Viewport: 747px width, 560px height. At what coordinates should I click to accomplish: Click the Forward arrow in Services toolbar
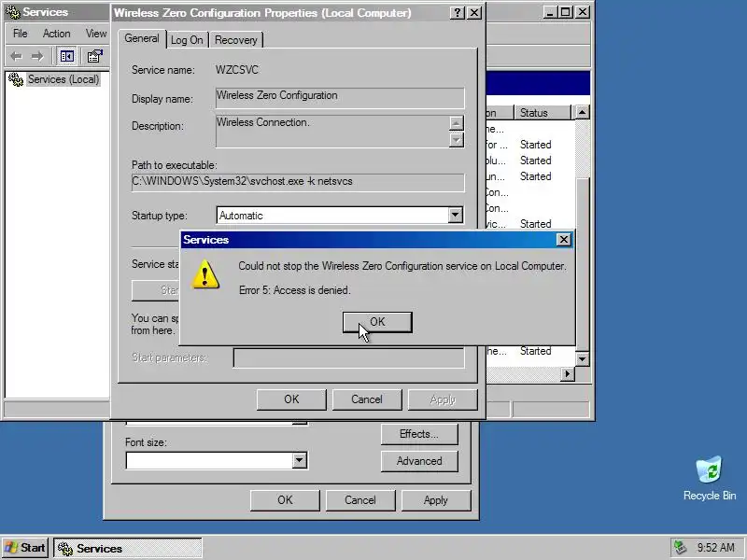(37, 56)
